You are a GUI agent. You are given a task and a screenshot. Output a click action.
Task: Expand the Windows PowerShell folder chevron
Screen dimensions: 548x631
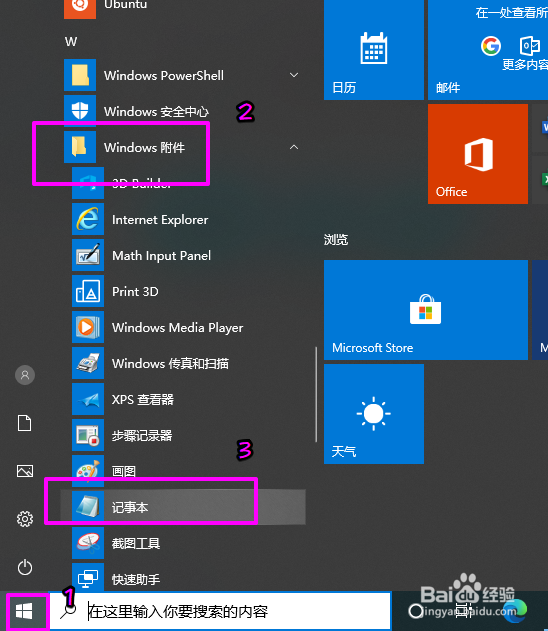coord(294,75)
